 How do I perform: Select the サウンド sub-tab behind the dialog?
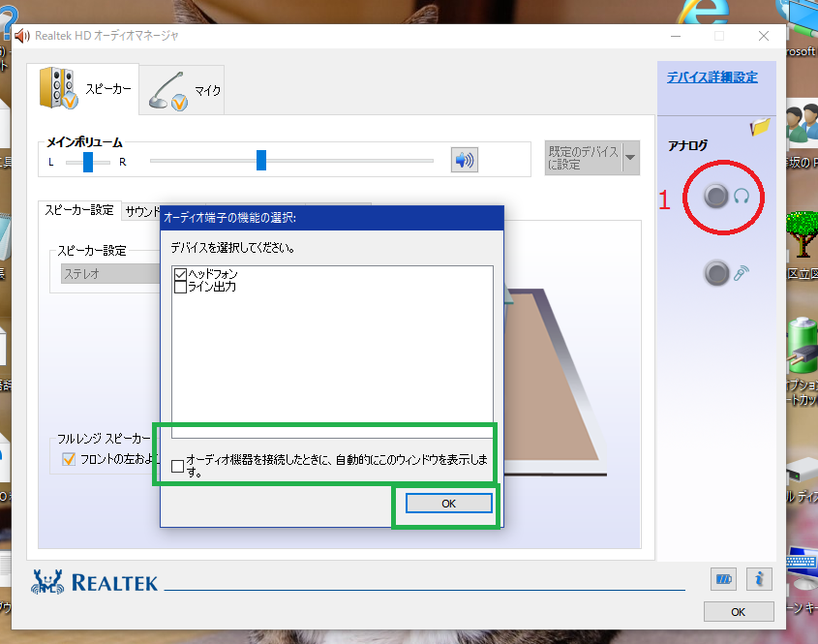pyautogui.click(x=141, y=211)
